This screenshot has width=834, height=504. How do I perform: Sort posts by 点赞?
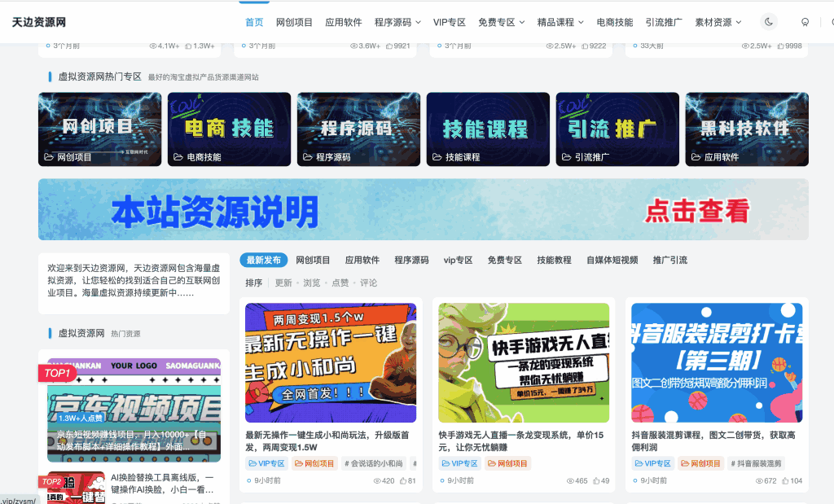[340, 283]
